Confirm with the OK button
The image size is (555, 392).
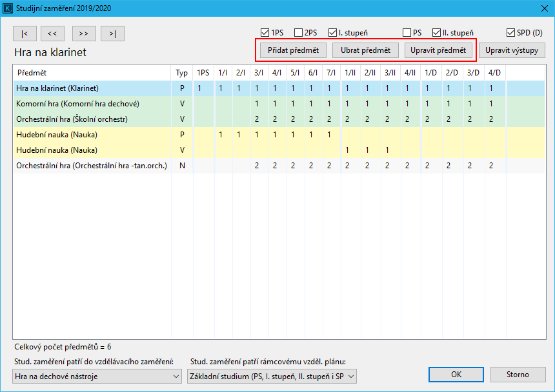click(456, 375)
